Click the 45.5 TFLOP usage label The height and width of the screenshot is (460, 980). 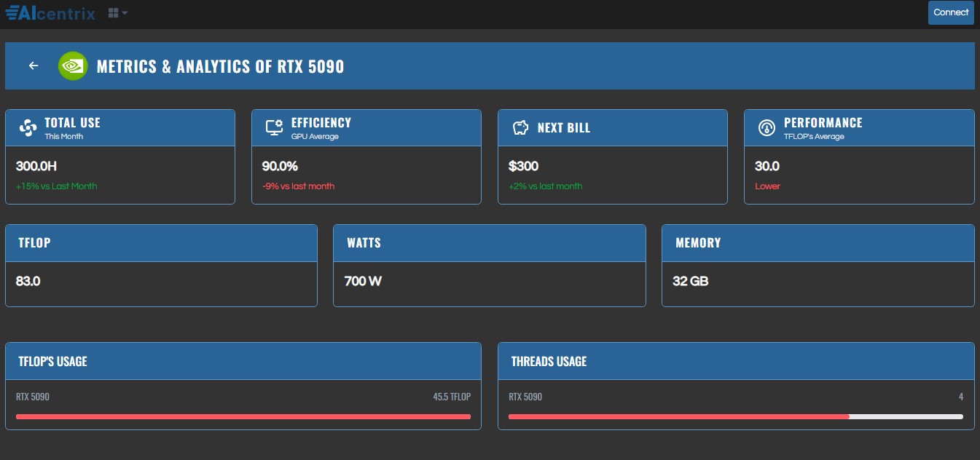pos(452,397)
